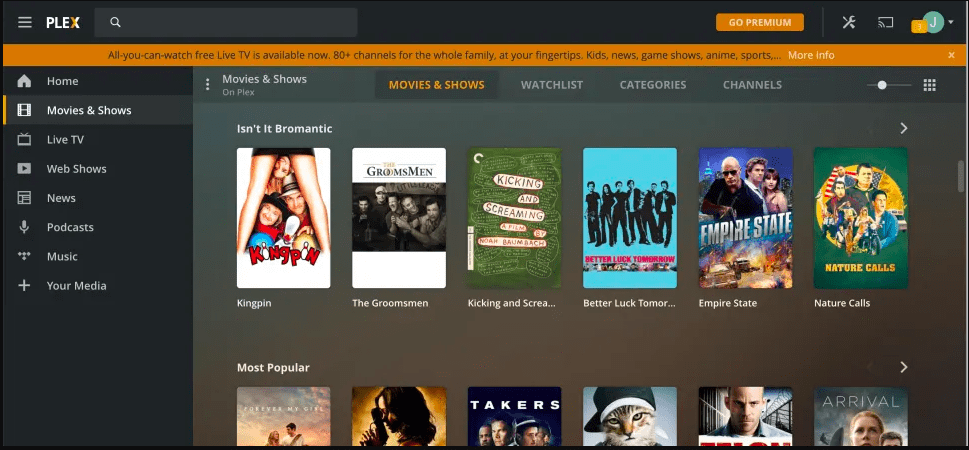Click the Plex logo
The width and height of the screenshot is (969, 450).
(63, 22)
